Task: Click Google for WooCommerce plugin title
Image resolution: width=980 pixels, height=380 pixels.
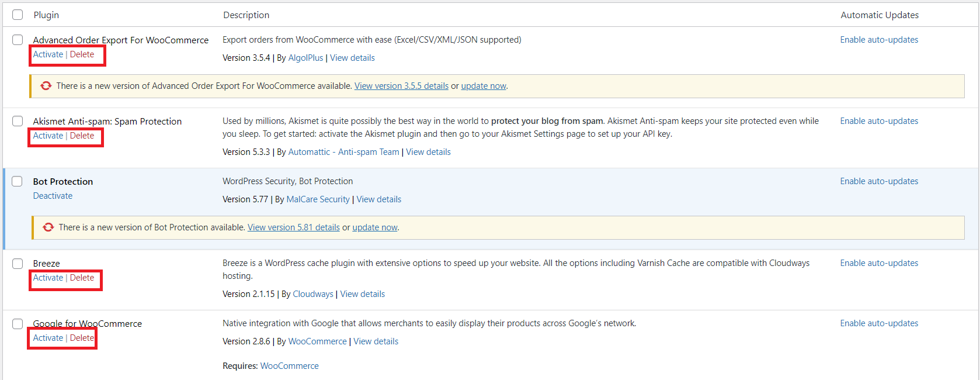Action: 88,324
